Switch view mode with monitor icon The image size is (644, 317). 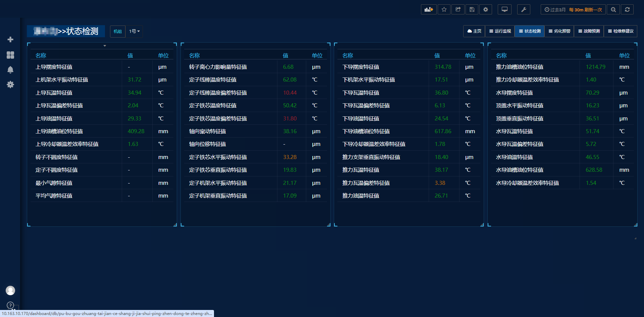(x=504, y=10)
